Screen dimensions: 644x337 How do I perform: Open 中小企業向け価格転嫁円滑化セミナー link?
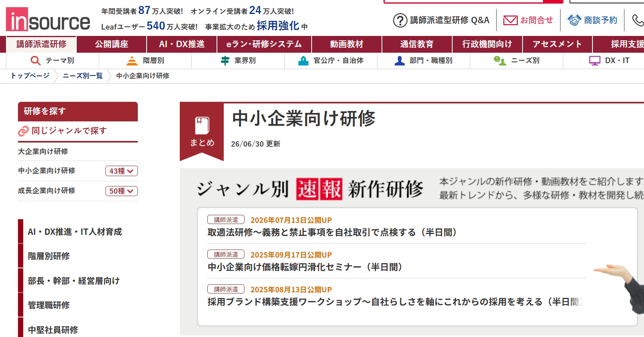tap(305, 267)
